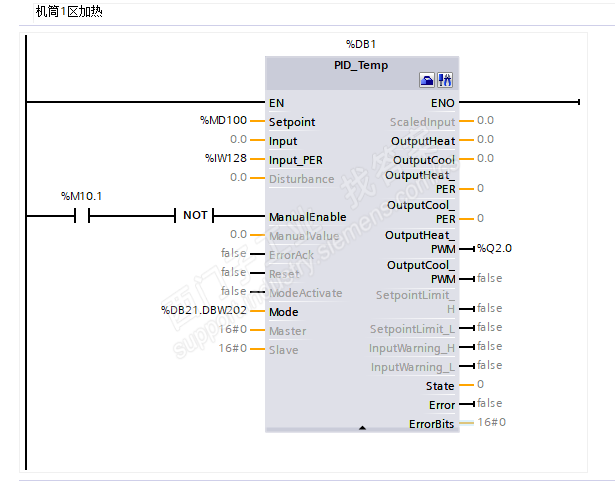Click the Disturbance parameter label
Viewport: 615px width, 481px height.
pyautogui.click(x=302, y=179)
